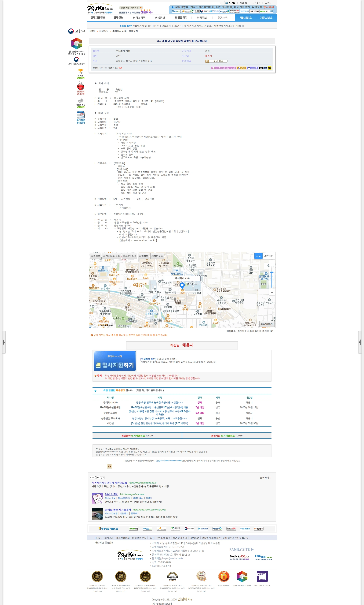Click 로드뷰(보기) button on map

pos(267,324)
